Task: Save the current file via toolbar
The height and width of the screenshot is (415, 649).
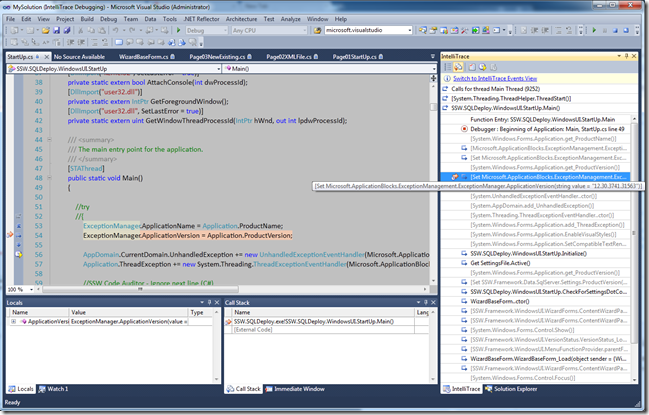Action: click(57, 30)
